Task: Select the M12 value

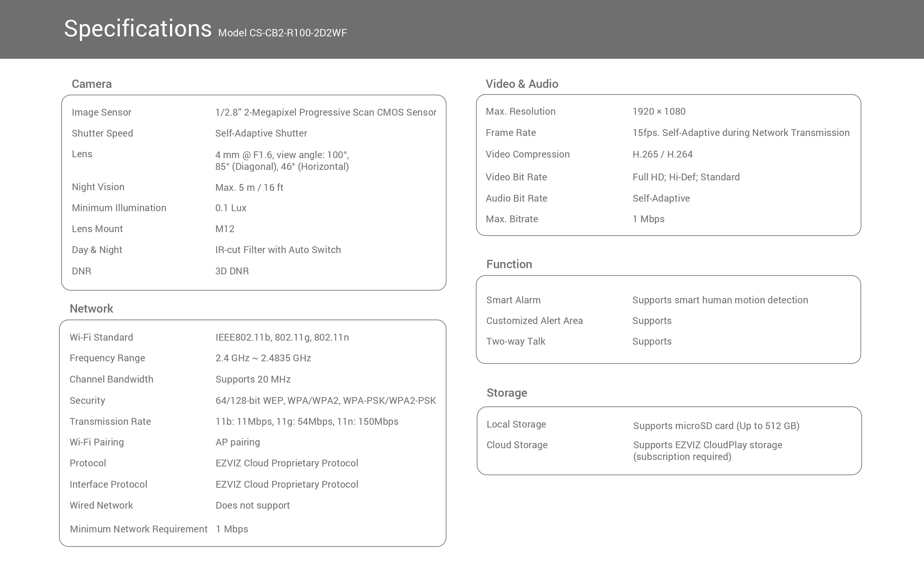Action: tap(225, 229)
